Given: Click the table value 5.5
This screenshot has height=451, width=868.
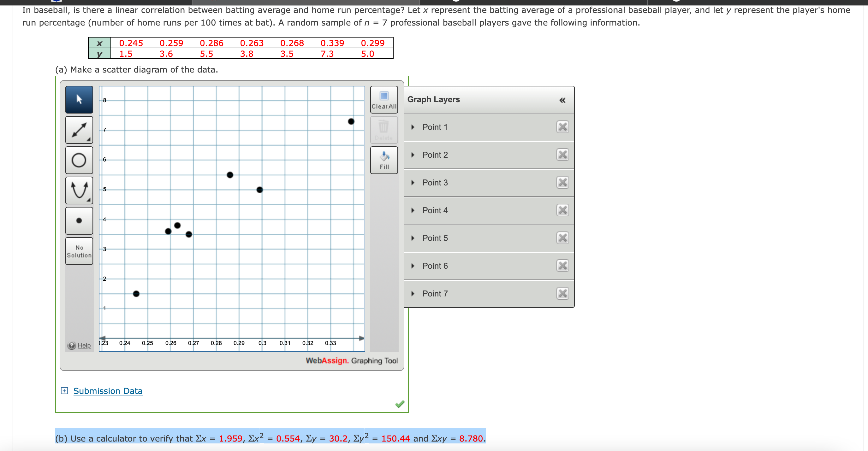Looking at the screenshot, I should tap(206, 54).
